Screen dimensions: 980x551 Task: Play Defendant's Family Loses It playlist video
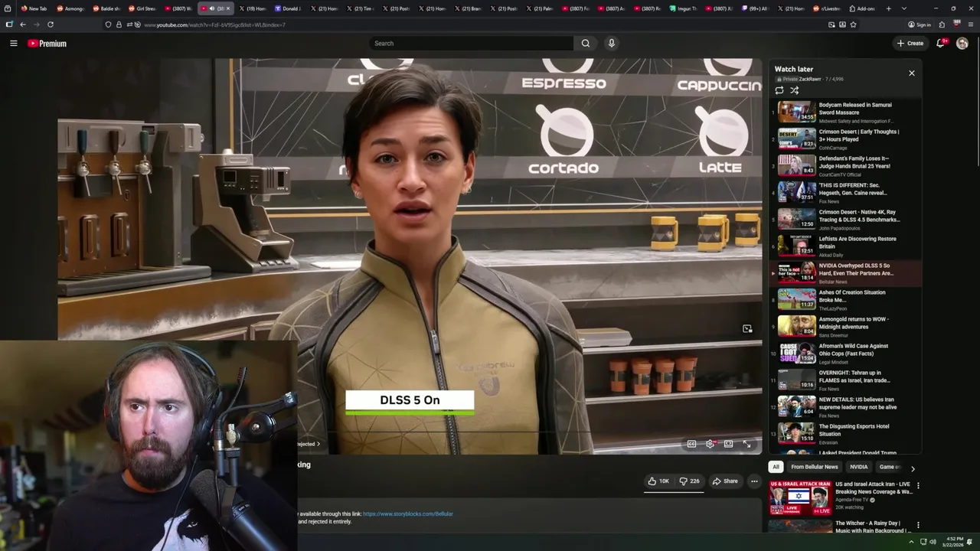[x=845, y=166]
